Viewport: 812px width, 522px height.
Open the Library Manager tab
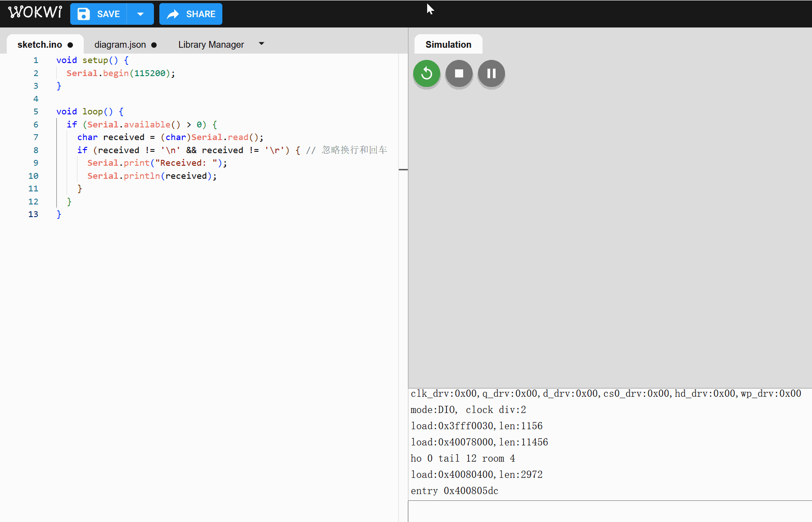pos(211,45)
